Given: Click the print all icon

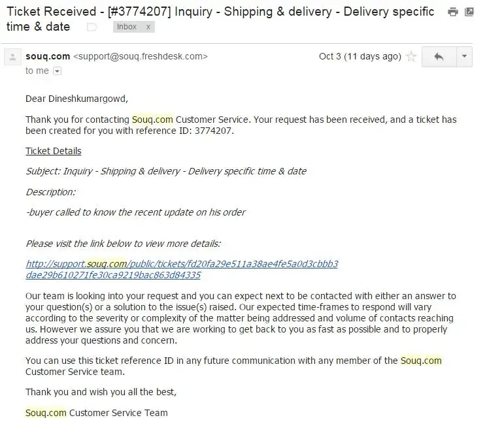Looking at the screenshot, I should 452,12.
